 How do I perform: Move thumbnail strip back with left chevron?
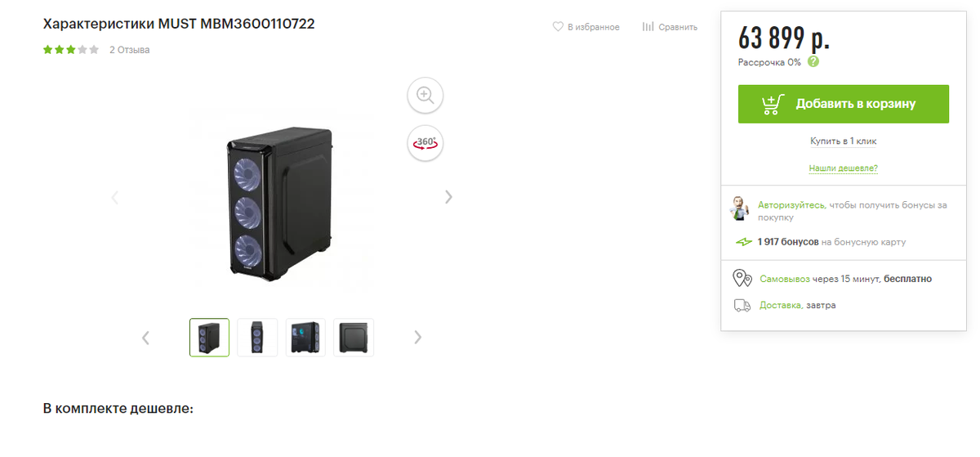(x=145, y=337)
